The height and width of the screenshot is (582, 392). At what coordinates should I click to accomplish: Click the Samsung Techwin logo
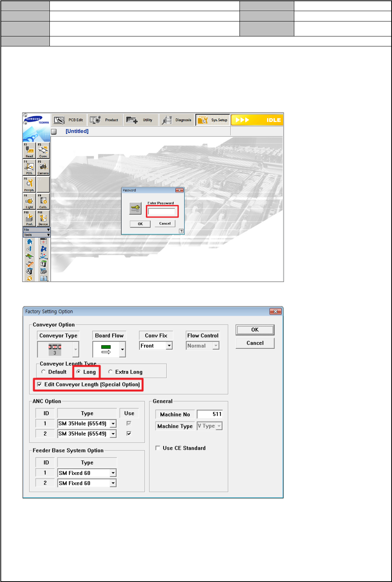click(36, 120)
